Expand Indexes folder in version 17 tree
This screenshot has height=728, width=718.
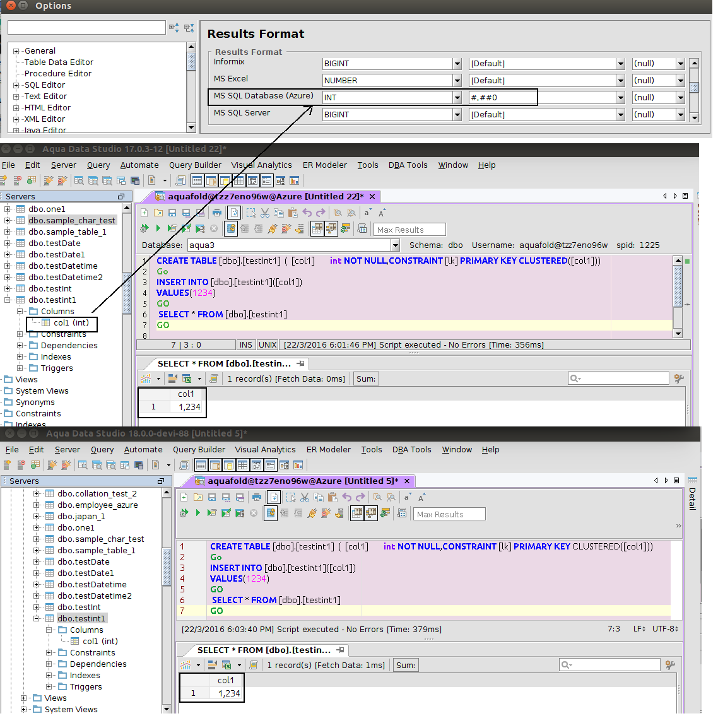click(x=20, y=356)
